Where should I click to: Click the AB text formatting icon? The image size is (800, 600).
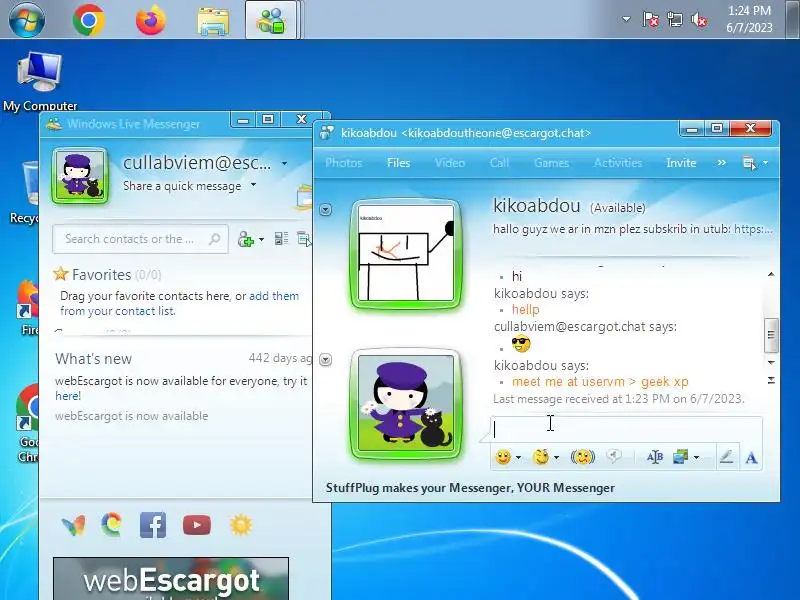click(x=655, y=457)
